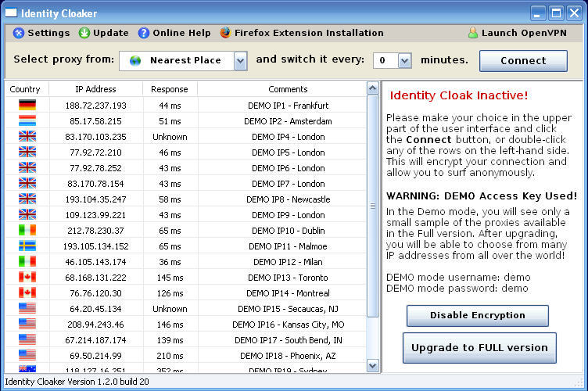Click the Nearest Place combo box text
The image size is (588, 391).
tap(185, 60)
